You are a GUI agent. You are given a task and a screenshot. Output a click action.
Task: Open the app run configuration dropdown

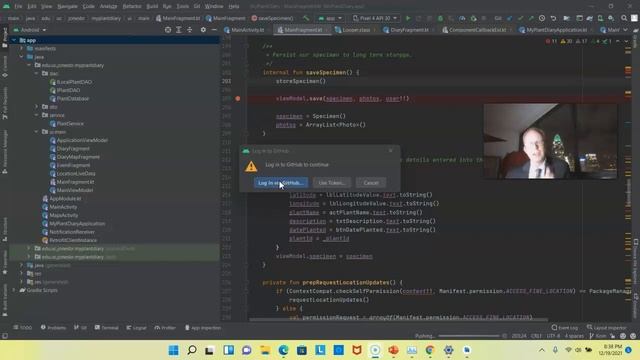[330, 18]
